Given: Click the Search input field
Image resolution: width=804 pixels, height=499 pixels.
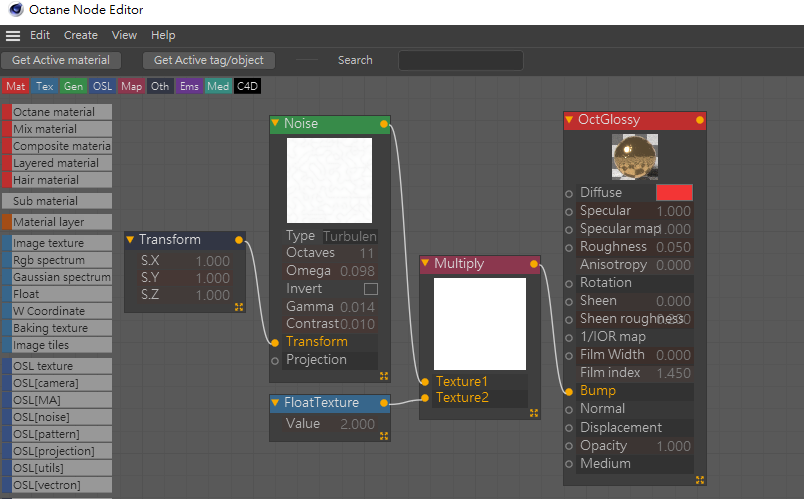Looking at the screenshot, I should click(x=460, y=60).
